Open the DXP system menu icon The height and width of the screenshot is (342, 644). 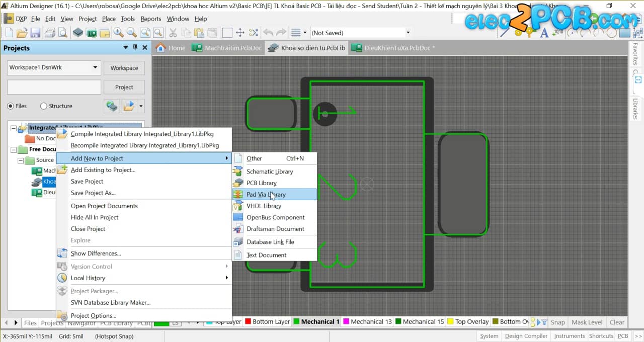click(9, 19)
